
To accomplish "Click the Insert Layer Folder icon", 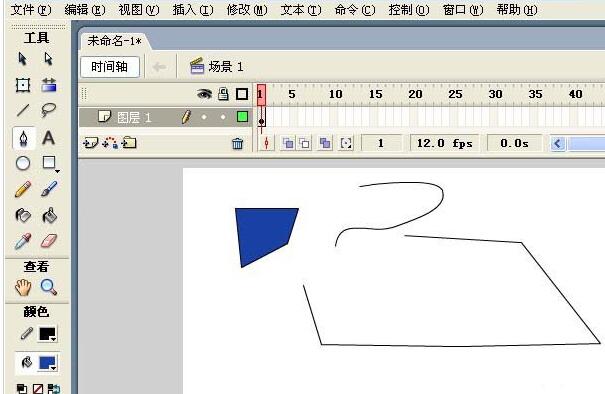I will (129, 143).
